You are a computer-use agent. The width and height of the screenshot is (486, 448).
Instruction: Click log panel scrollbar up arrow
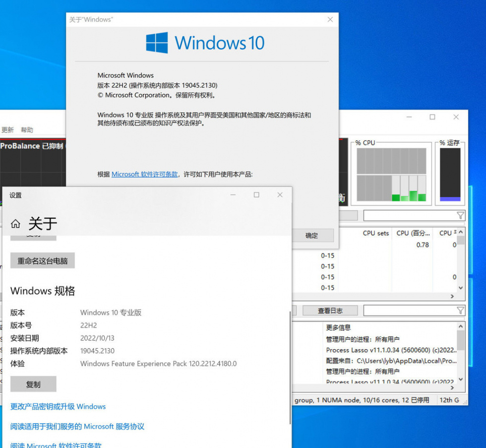[461, 326]
